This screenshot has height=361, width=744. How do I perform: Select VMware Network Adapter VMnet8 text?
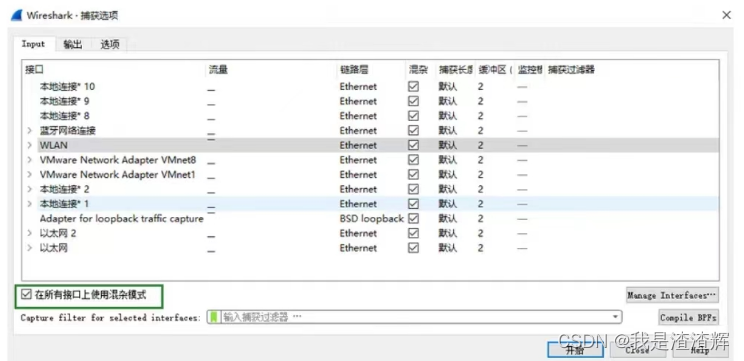tap(118, 160)
